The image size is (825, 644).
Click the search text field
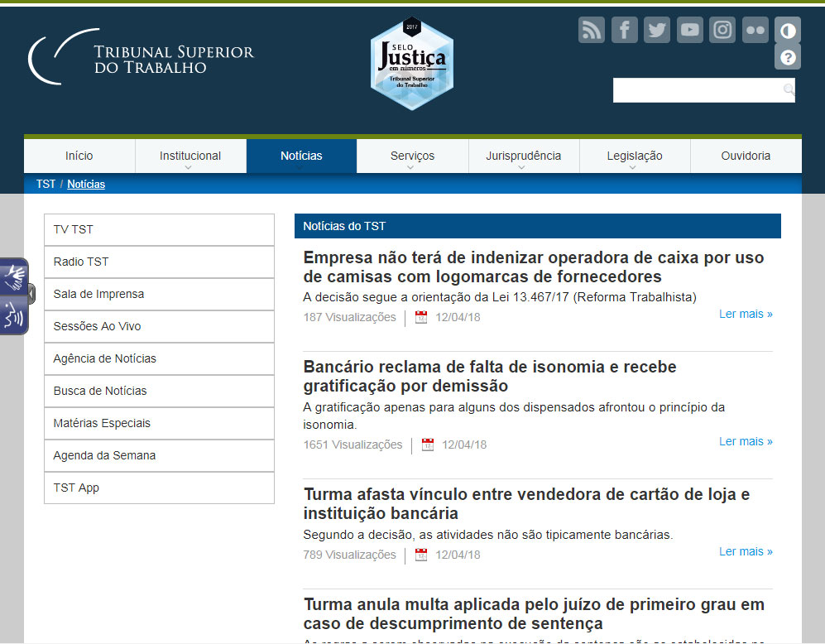(x=696, y=90)
